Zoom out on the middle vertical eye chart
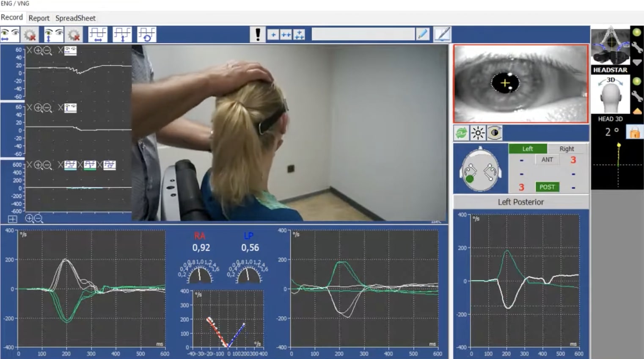Viewport: 644px width, 359px height. (x=47, y=108)
